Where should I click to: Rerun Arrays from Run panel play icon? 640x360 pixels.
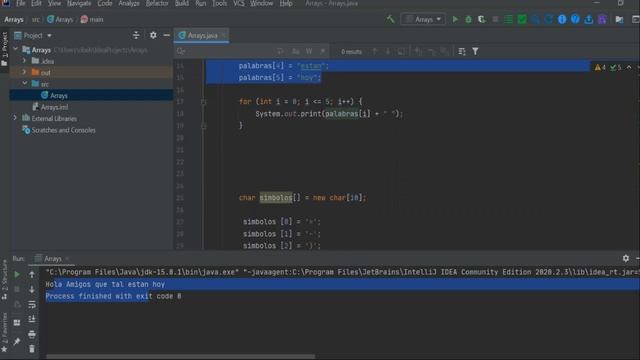pos(17,275)
